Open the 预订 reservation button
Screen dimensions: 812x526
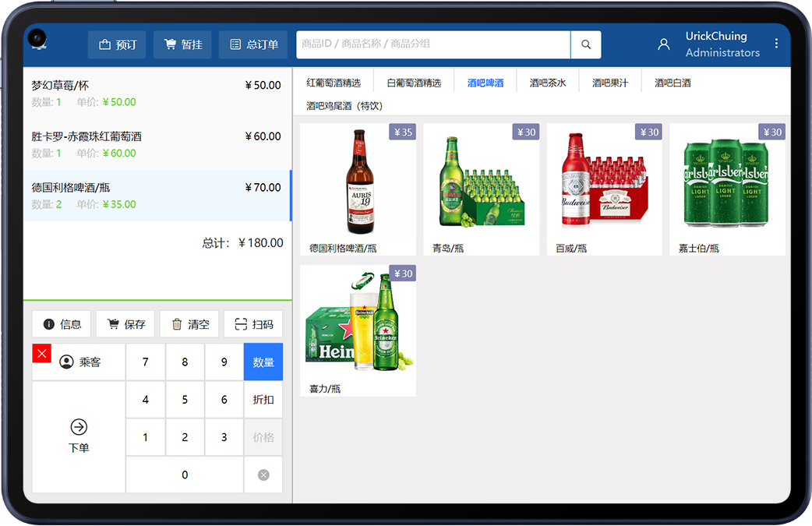pyautogui.click(x=117, y=45)
